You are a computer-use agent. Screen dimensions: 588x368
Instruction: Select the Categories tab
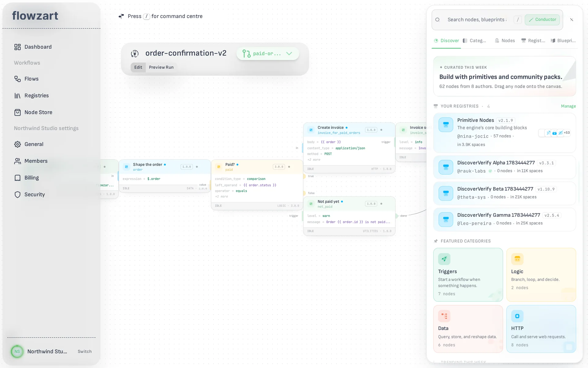(474, 41)
